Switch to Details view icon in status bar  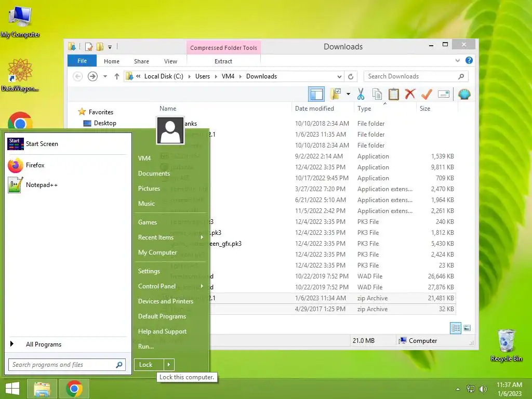coord(455,328)
